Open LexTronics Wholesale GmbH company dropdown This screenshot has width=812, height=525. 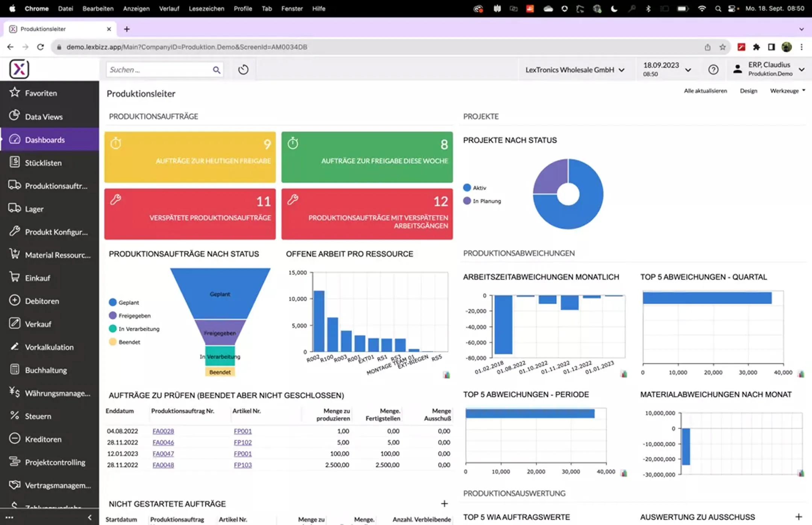pos(575,70)
